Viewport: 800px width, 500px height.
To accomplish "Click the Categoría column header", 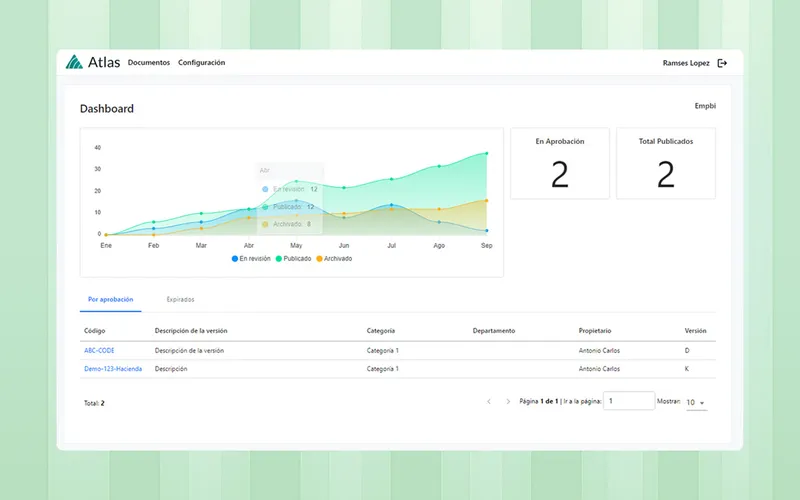I will 381,331.
